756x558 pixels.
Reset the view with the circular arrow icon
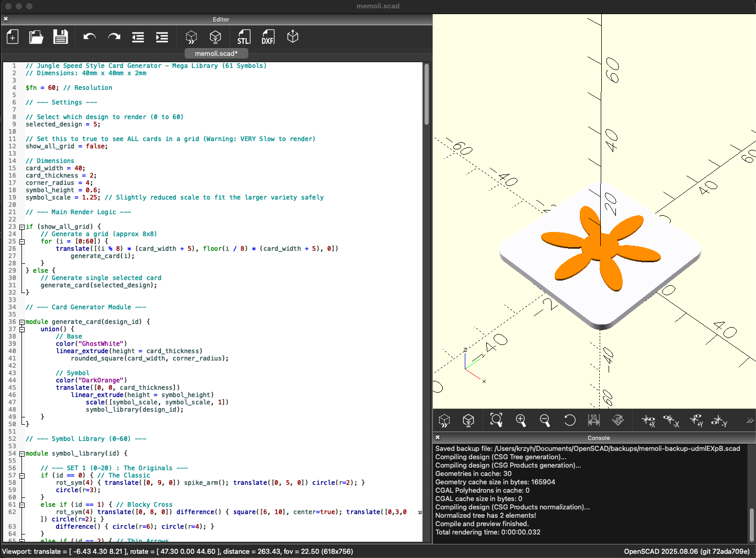pyautogui.click(x=569, y=421)
